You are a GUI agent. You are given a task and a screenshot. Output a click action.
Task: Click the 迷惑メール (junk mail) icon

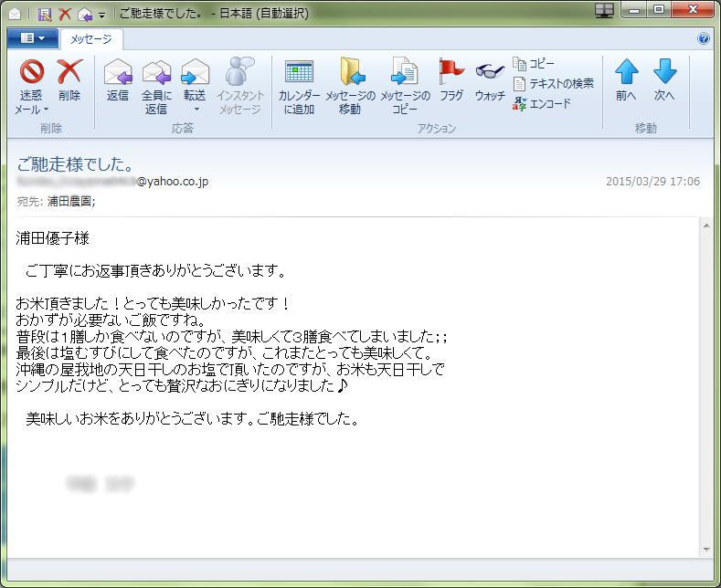pyautogui.click(x=32, y=73)
